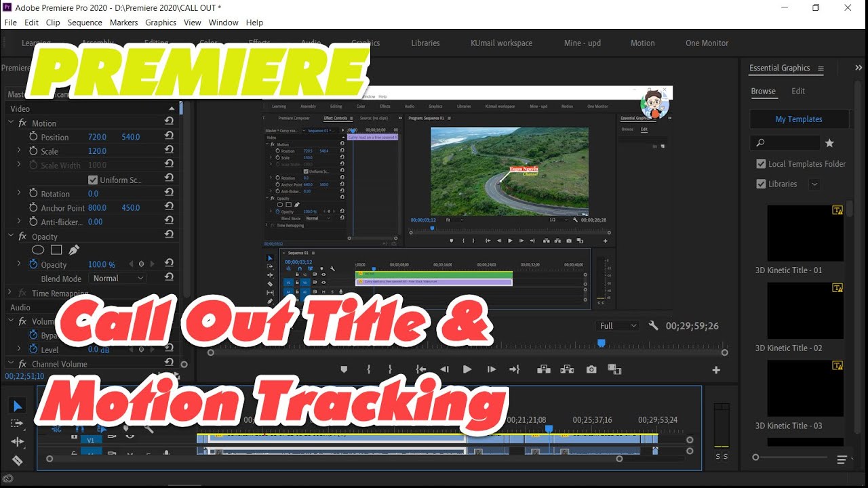
Task: Step back one frame
Action: (444, 369)
